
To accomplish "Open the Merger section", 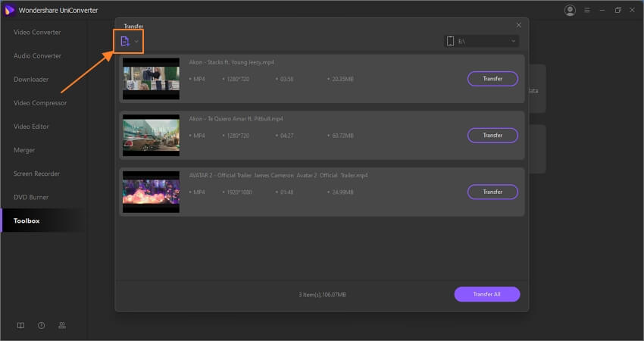I will [x=24, y=150].
